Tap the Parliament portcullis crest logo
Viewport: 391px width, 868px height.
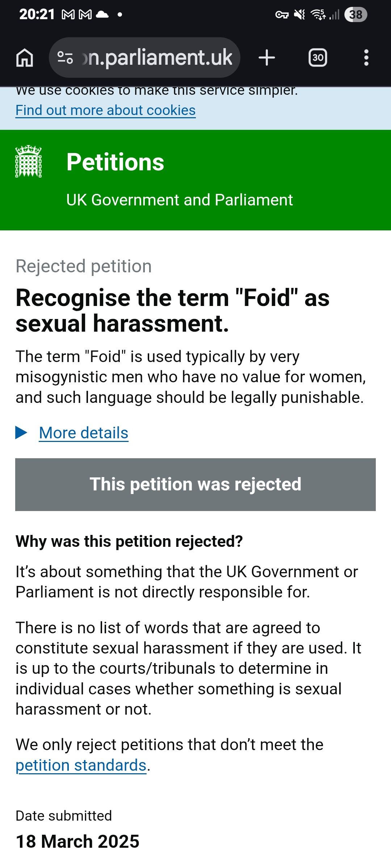click(28, 161)
